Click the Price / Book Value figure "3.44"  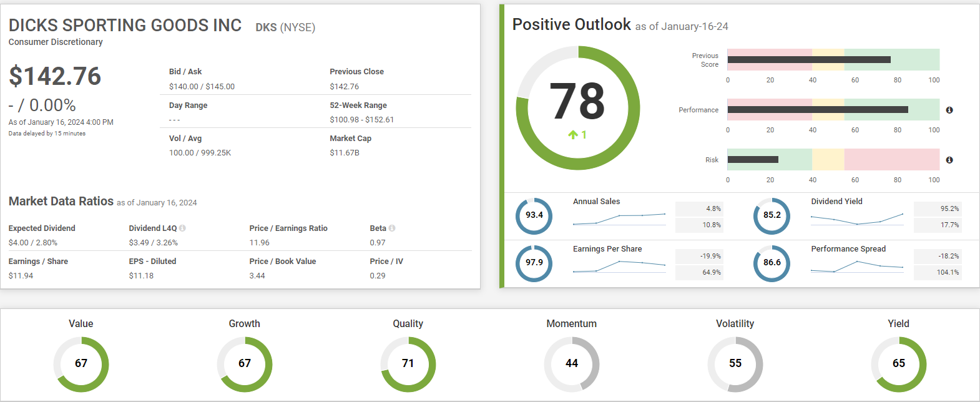click(257, 276)
